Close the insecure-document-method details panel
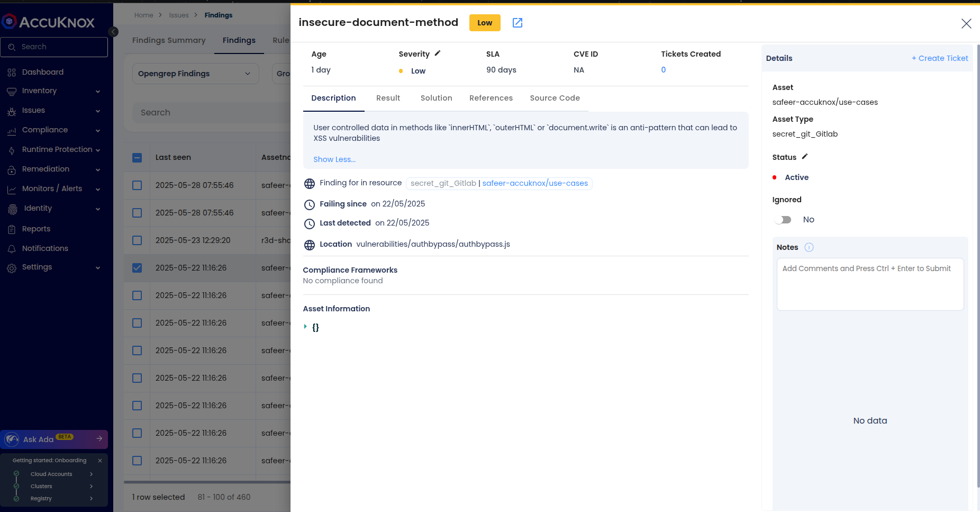This screenshot has height=512, width=980. pos(966,23)
